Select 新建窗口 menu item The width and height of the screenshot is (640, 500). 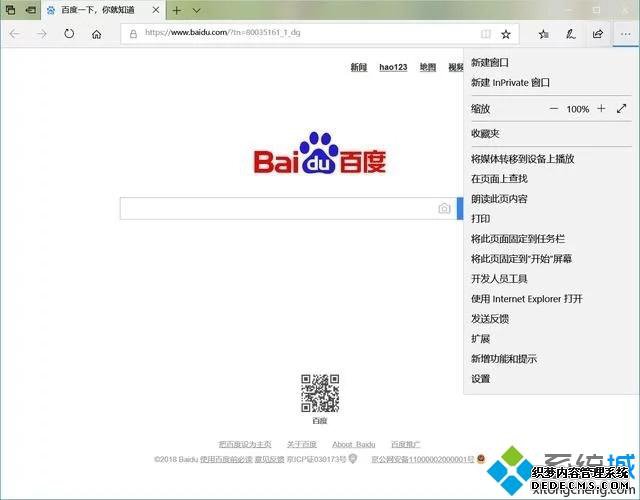coord(490,62)
